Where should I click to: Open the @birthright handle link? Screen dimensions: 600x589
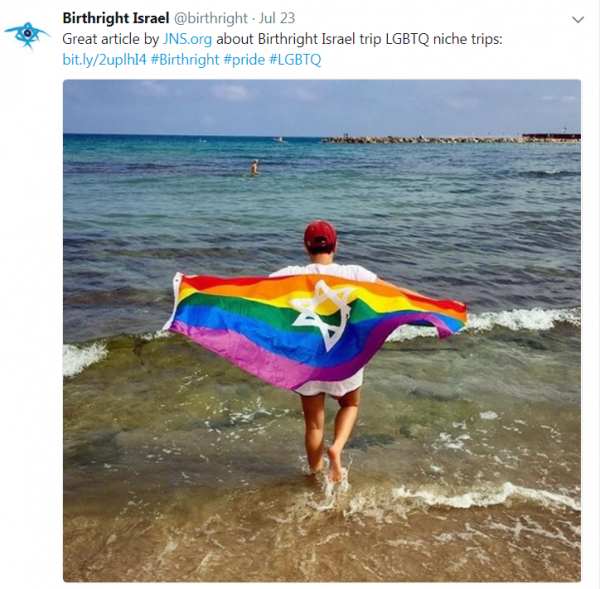pyautogui.click(x=210, y=18)
